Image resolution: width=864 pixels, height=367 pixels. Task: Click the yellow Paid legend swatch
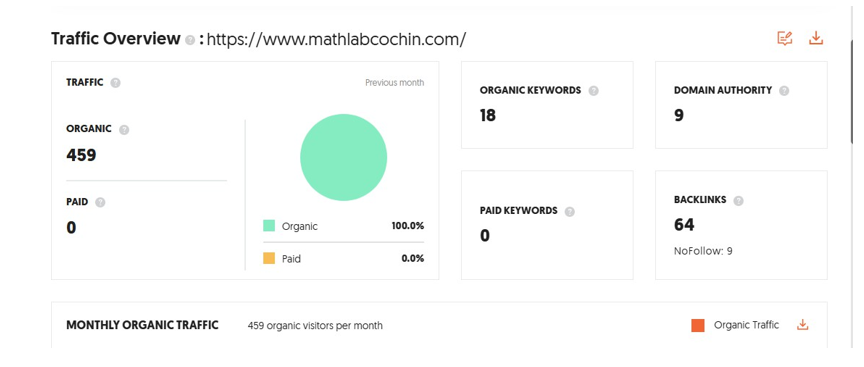269,258
